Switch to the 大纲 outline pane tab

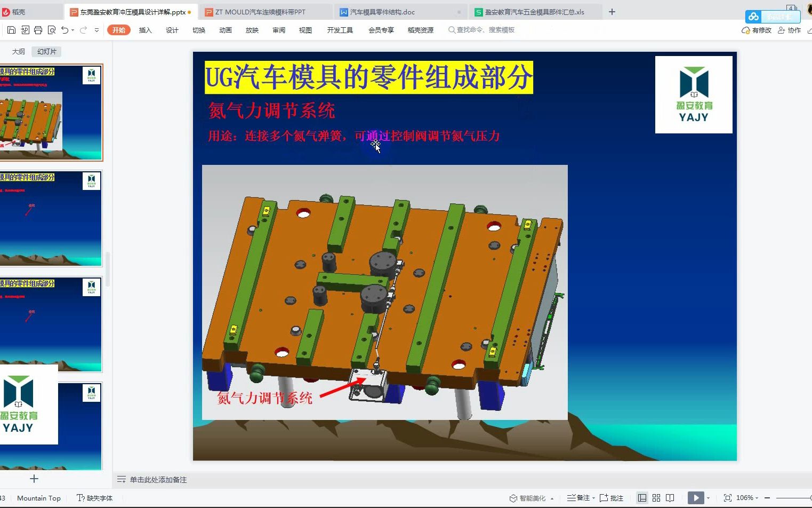pos(18,51)
